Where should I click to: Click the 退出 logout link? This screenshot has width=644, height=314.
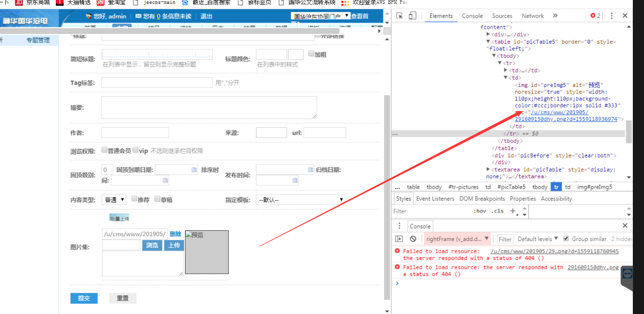click(206, 16)
